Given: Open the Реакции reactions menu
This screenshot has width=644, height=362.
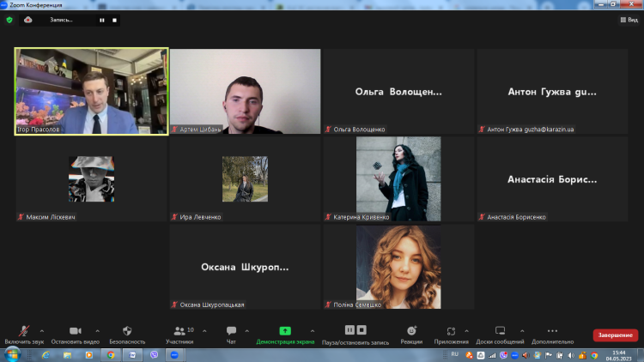Looking at the screenshot, I should [x=411, y=331].
